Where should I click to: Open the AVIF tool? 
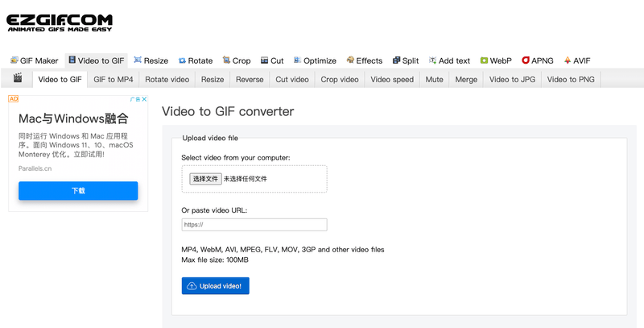pos(577,60)
